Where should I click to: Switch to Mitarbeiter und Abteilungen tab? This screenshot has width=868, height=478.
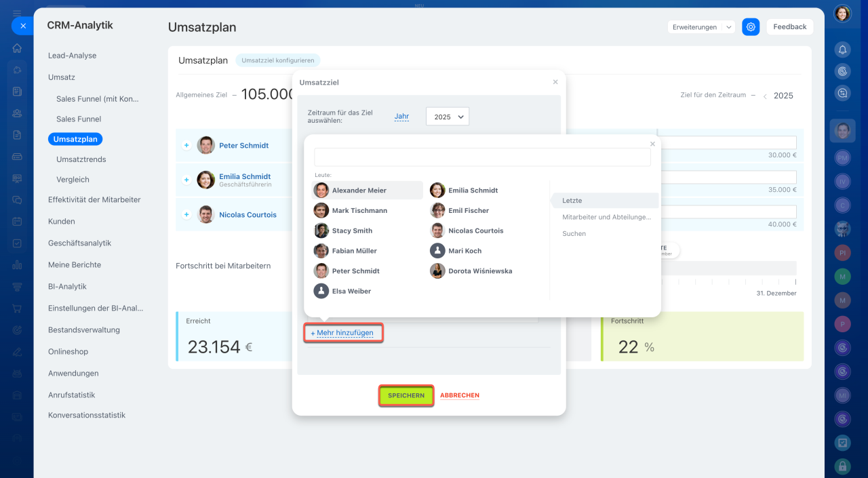click(x=606, y=217)
